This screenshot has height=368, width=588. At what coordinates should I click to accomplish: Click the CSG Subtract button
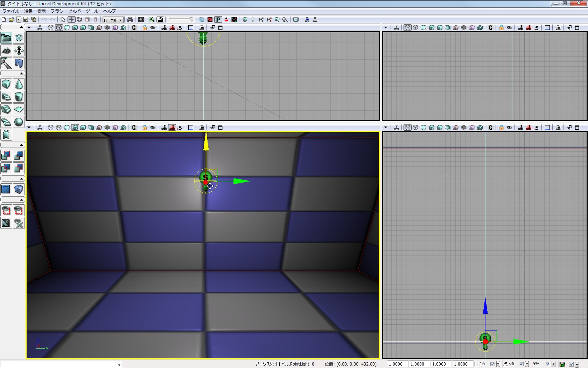tap(19, 155)
